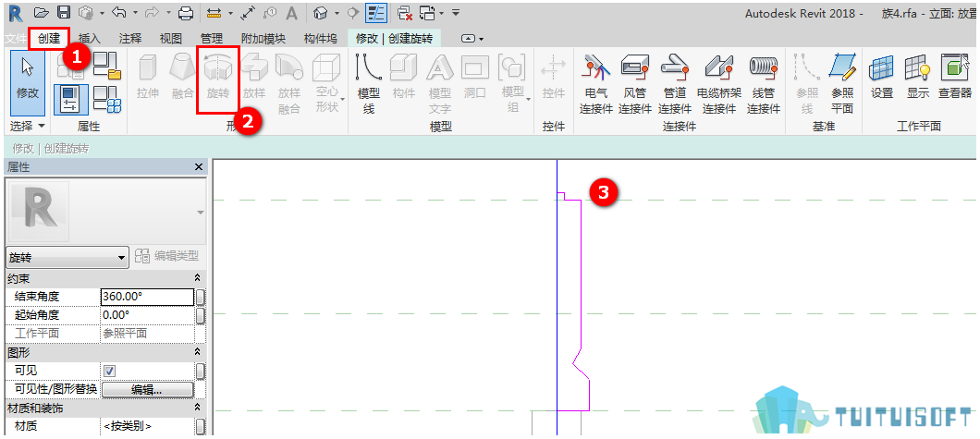Viewport: 980px width, 439px height.
Task: Open the Select (选择) panel dropdown
Action: click(28, 126)
